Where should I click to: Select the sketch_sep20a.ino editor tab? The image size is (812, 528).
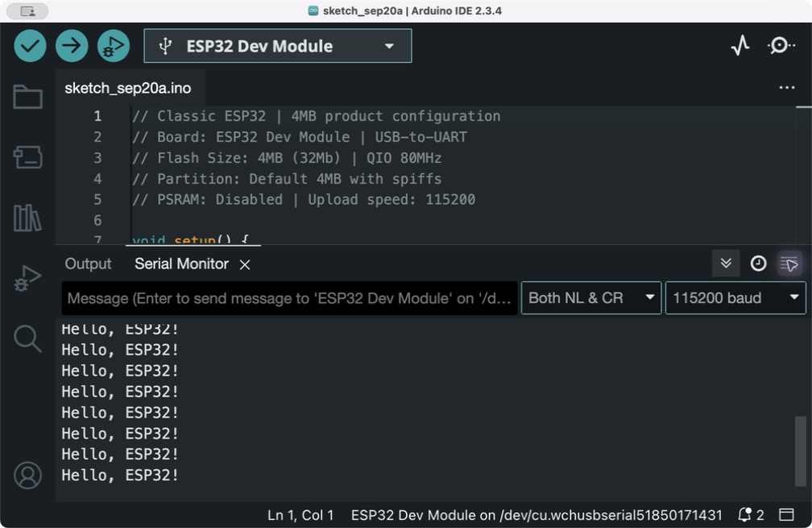pos(128,88)
